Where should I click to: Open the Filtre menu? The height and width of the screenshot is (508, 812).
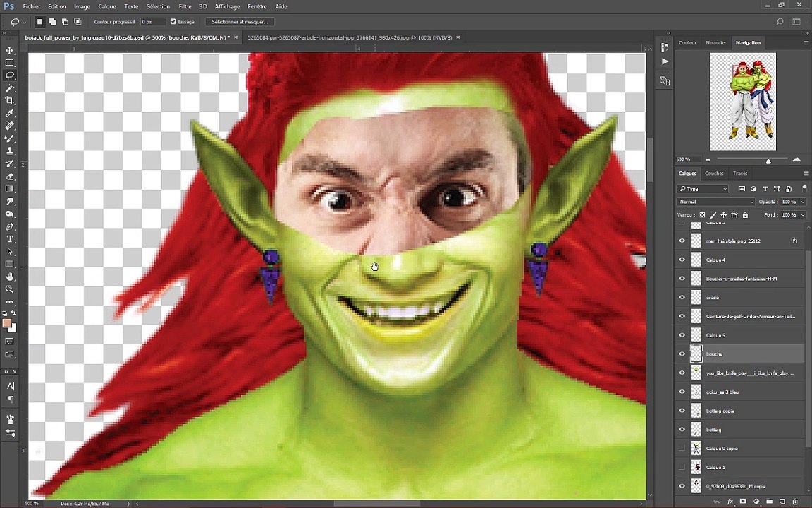[185, 7]
